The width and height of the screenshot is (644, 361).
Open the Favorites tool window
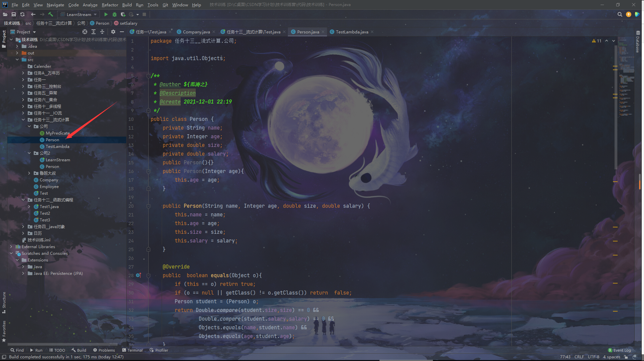4,331
